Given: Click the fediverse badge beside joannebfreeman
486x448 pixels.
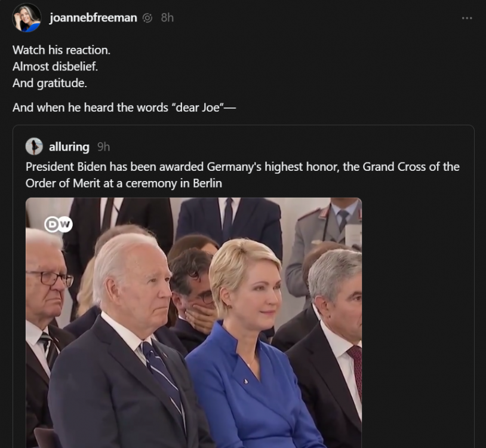Looking at the screenshot, I should 147,18.
